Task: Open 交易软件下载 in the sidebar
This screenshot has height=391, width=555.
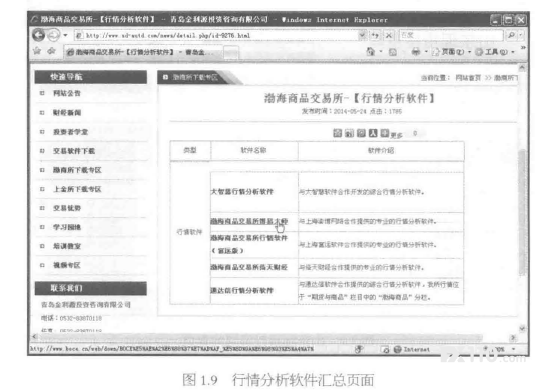Action: pos(74,151)
